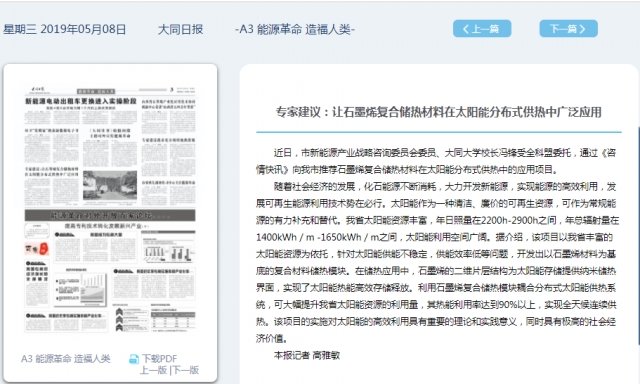This screenshot has width=640, height=384.
Task: Click the PDF file icon beside 下载PDF
Action: pyautogui.click(x=134, y=359)
